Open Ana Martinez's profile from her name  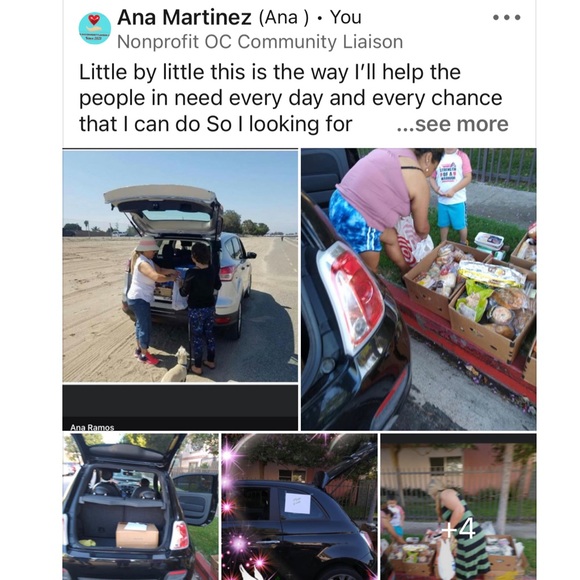pyautogui.click(x=184, y=17)
